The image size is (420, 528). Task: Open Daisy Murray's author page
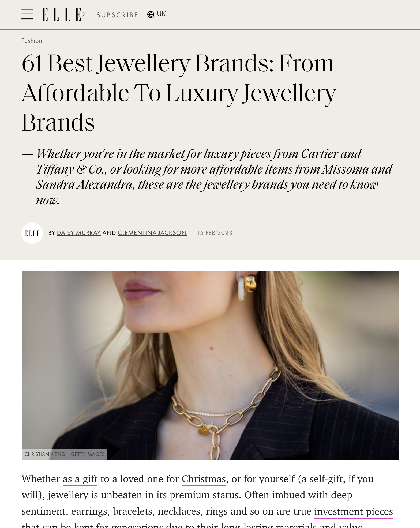pyautogui.click(x=79, y=233)
